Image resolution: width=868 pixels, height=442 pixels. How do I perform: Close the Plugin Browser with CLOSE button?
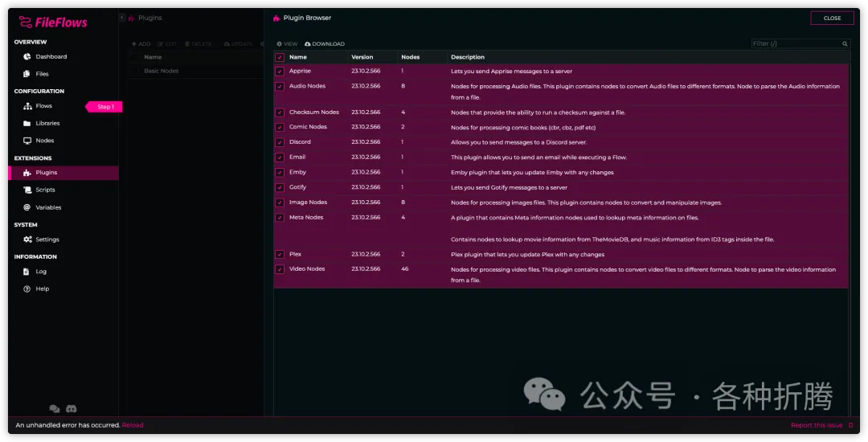click(832, 18)
